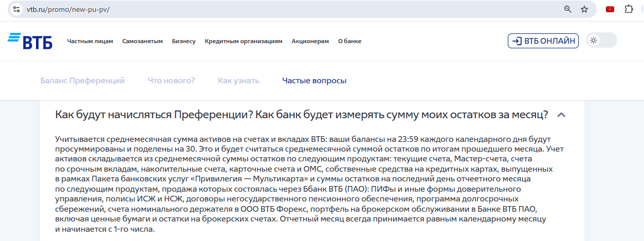Open the Частным лицам menu
The height and width of the screenshot is (241, 644).
pos(90,41)
